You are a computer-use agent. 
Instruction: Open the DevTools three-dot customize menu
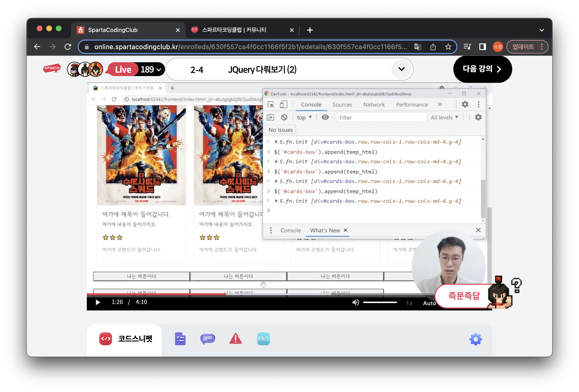[x=478, y=104]
